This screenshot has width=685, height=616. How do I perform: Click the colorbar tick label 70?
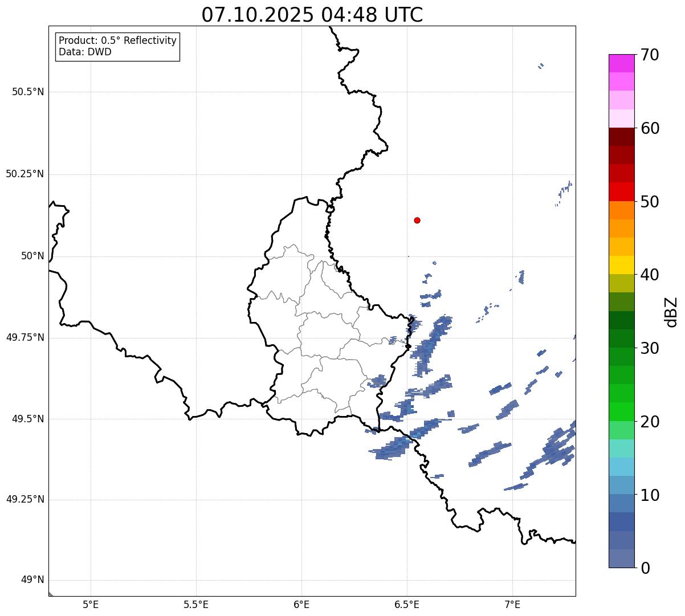click(x=650, y=55)
